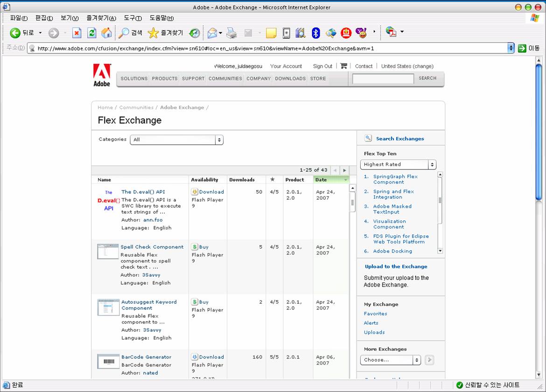Open the Back button history dropdown arrow
Image resolution: width=546 pixels, height=392 pixels.
pyautogui.click(x=41, y=33)
